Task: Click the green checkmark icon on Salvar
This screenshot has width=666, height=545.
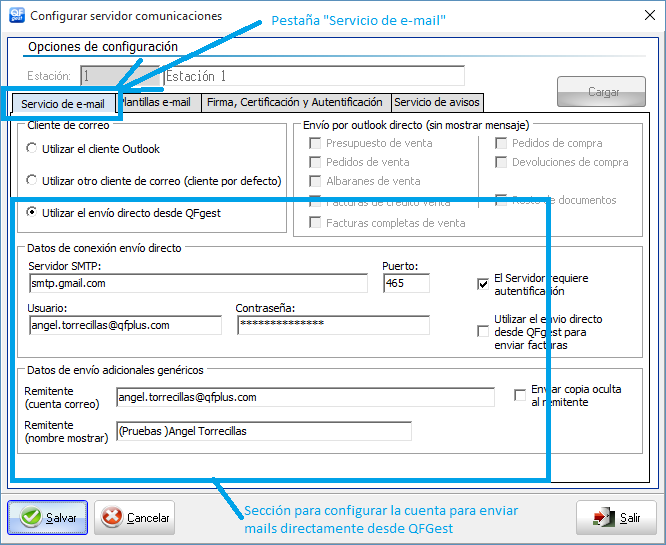Action: [x=31, y=517]
